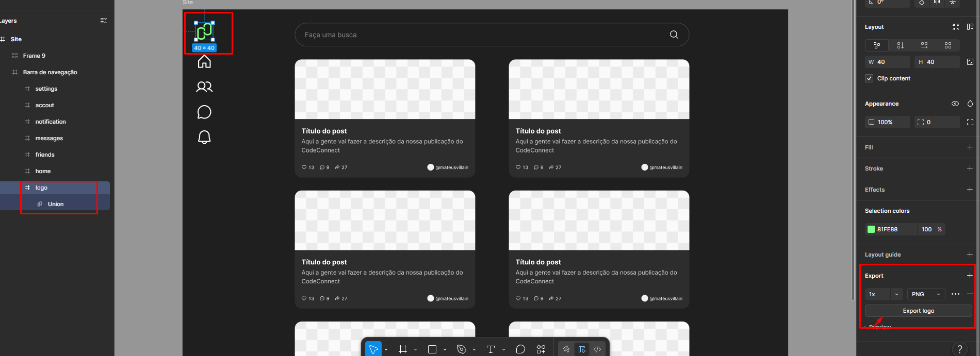Select the Pen tool
The width and height of the screenshot is (980, 356).
click(462, 349)
